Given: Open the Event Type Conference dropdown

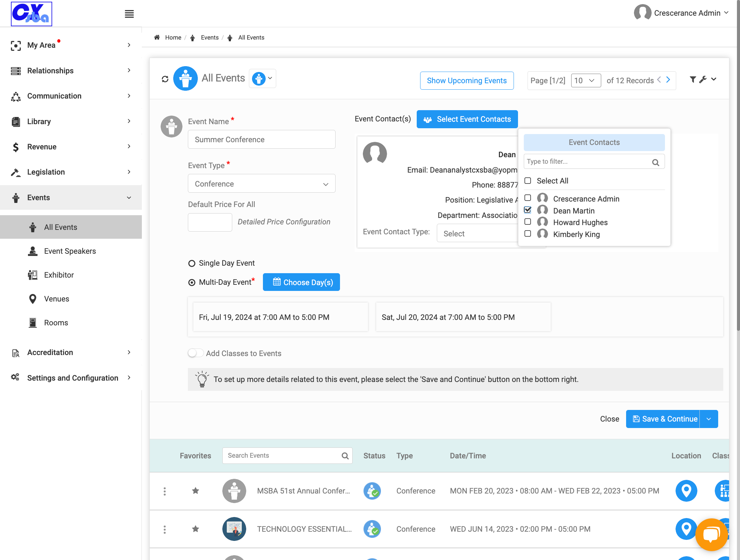Looking at the screenshot, I should pyautogui.click(x=262, y=184).
